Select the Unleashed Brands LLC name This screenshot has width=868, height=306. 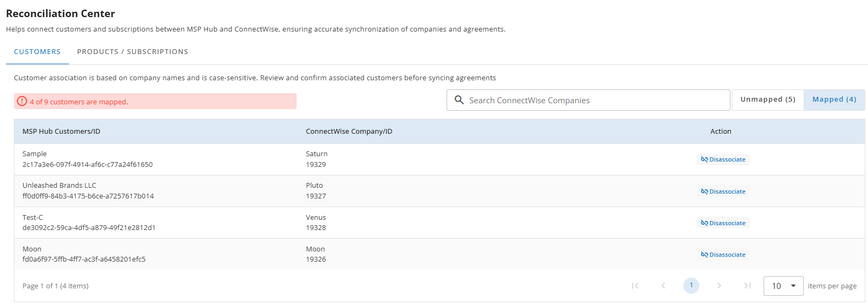click(x=59, y=185)
